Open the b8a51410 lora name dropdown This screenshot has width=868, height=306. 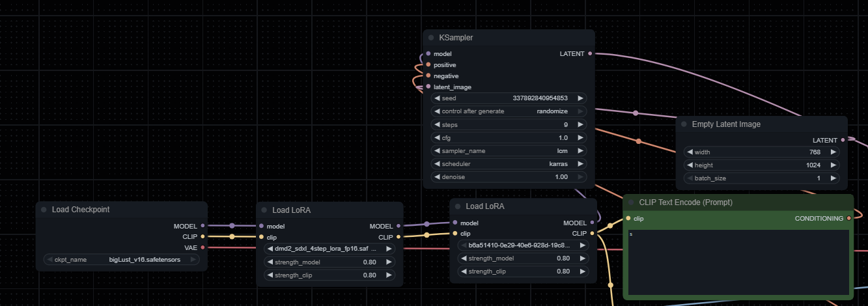tap(523, 245)
